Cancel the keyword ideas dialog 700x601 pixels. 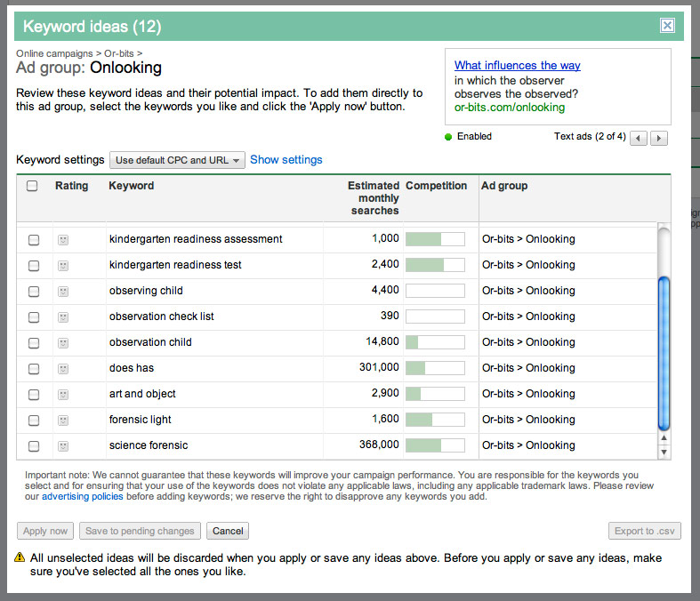pyautogui.click(x=228, y=531)
